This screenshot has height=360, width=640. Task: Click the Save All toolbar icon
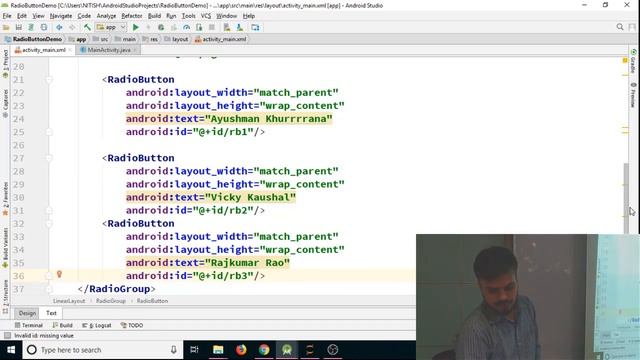point(18,27)
